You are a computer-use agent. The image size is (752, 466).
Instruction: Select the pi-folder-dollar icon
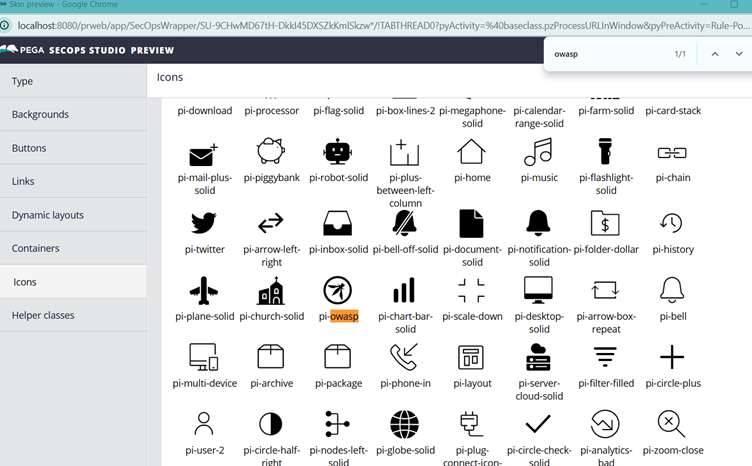click(605, 223)
